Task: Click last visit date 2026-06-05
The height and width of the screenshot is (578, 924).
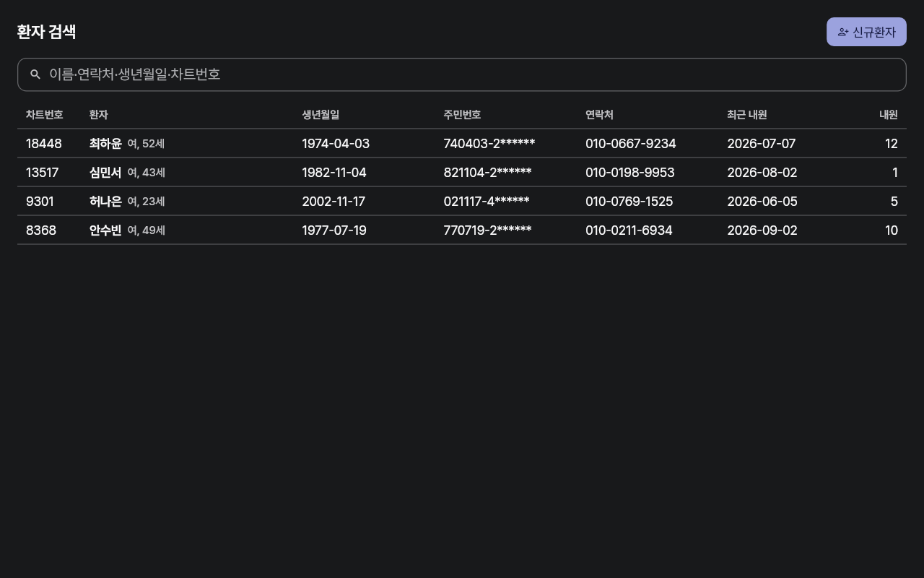Action: [762, 202]
